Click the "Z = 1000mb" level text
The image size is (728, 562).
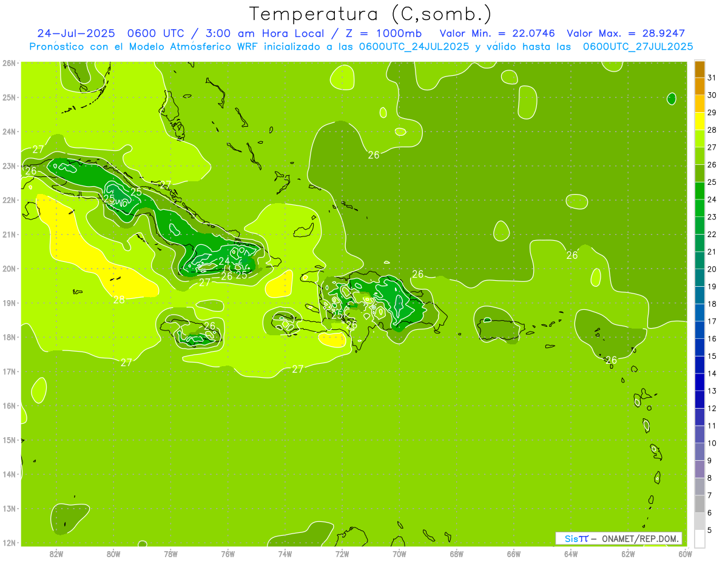click(x=385, y=33)
